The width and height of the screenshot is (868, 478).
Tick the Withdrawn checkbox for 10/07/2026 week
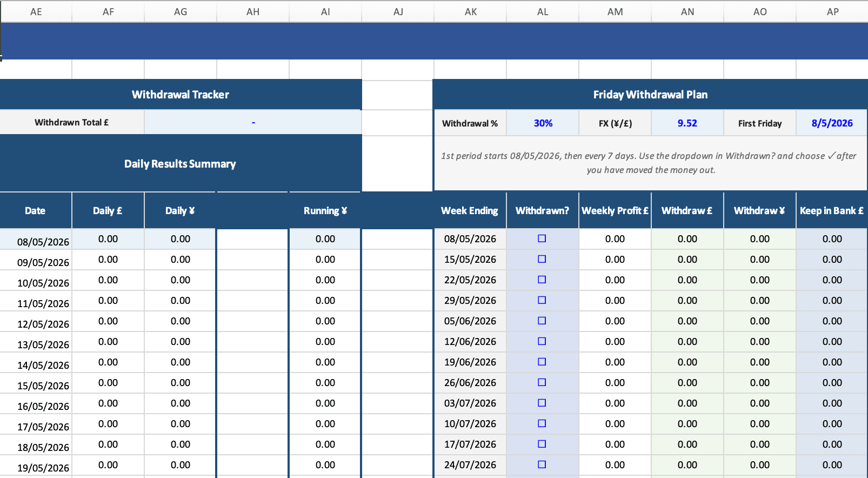tap(542, 423)
